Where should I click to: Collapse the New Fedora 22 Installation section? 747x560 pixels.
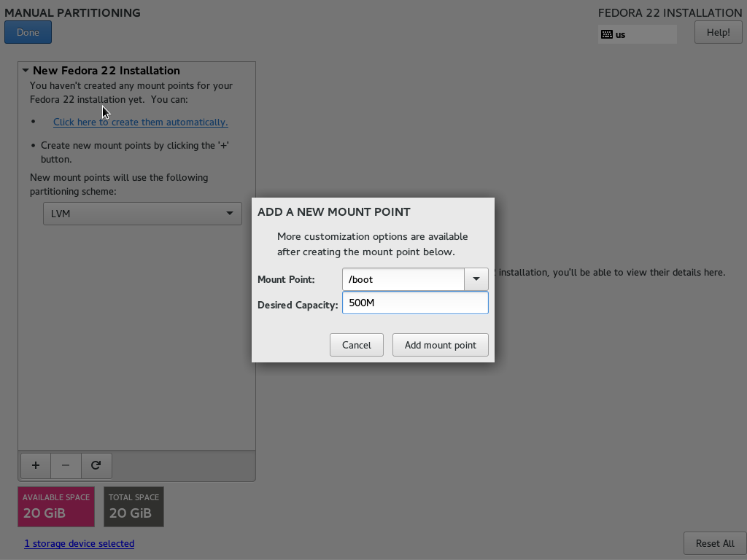(x=26, y=71)
